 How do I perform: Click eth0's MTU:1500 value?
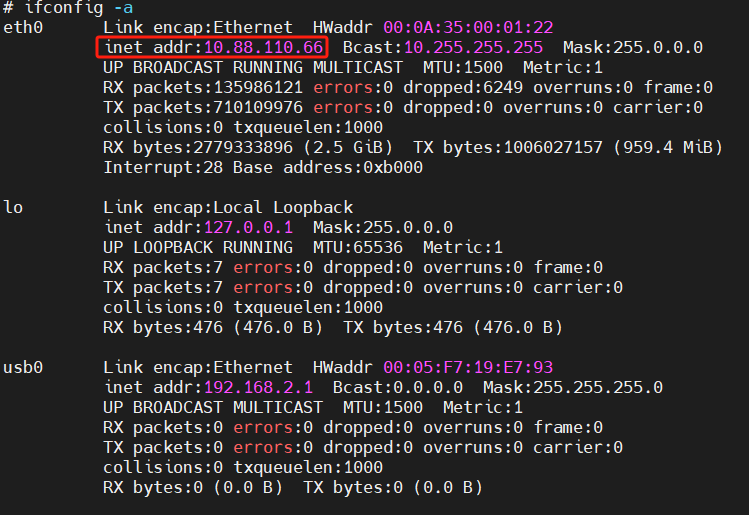click(463, 68)
